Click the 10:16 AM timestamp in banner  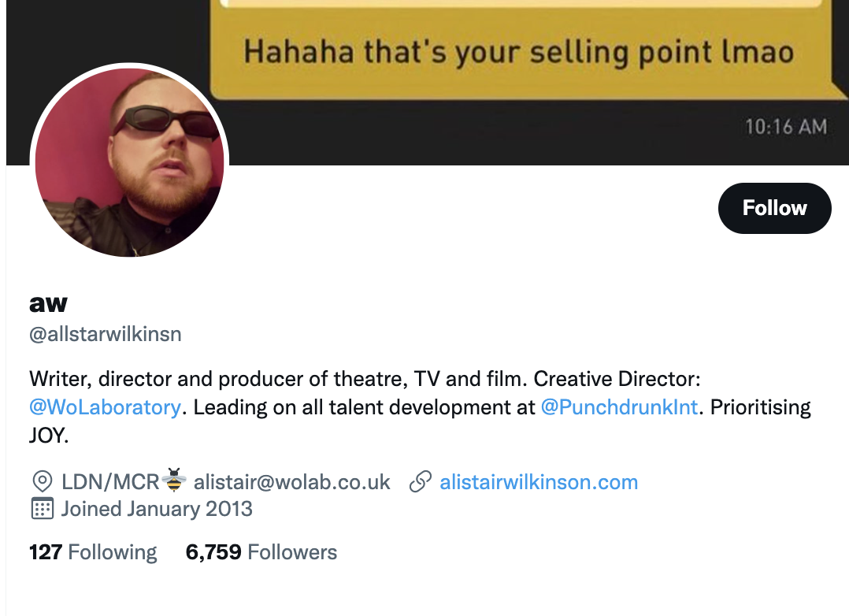pos(785,126)
